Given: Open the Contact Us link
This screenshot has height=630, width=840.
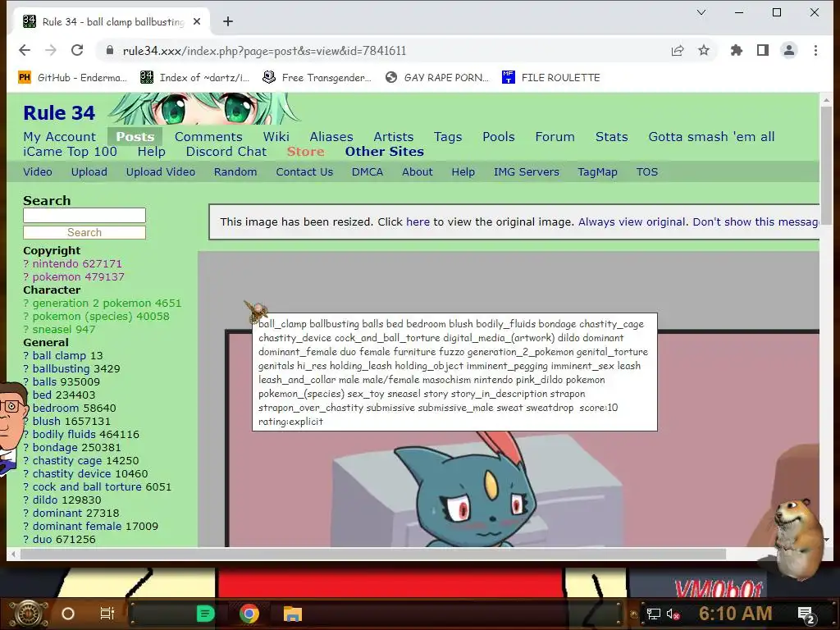Looking at the screenshot, I should [x=304, y=172].
